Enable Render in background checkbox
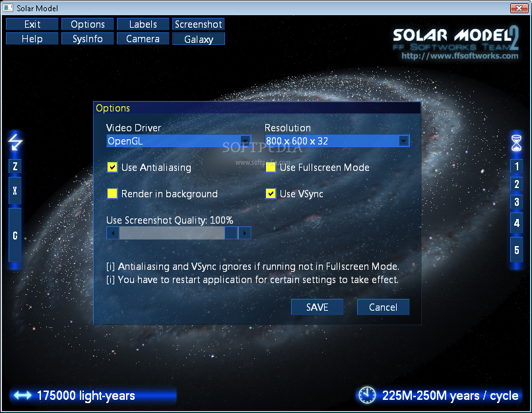The height and width of the screenshot is (413, 532). click(112, 193)
